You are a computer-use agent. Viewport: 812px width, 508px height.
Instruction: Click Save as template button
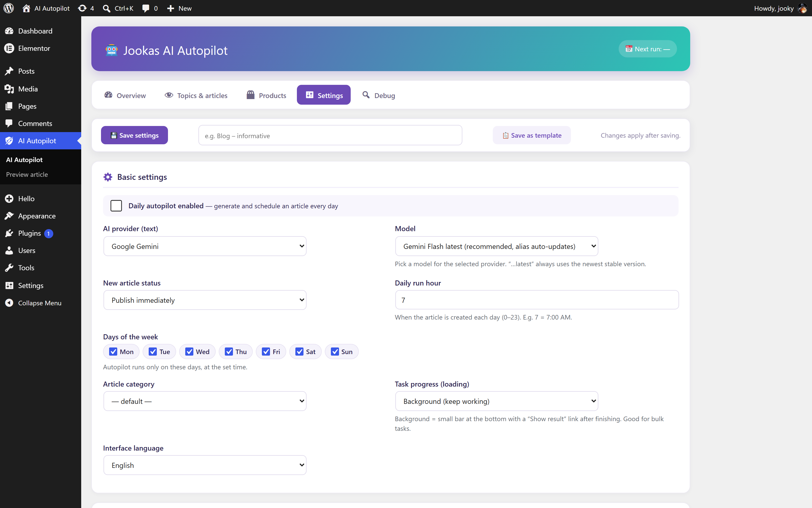point(532,135)
